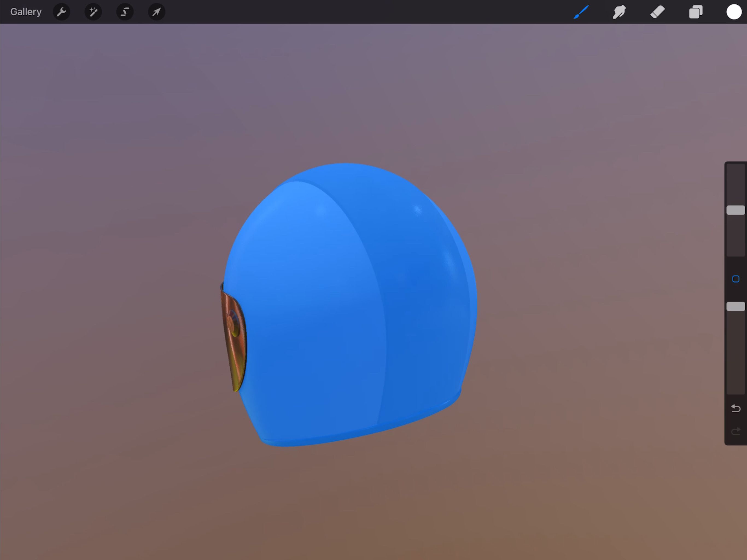Activate the Transform arrow tool
Screen dimensions: 747x560
click(157, 12)
